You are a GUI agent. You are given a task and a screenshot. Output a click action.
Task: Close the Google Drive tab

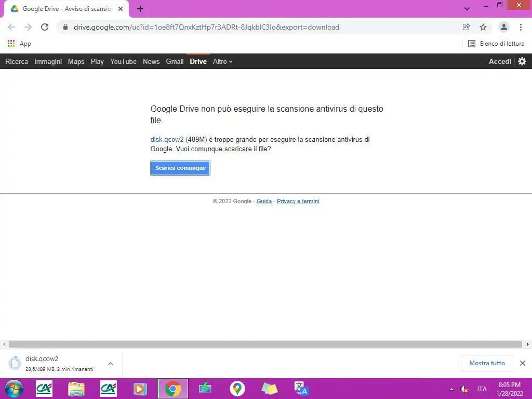pyautogui.click(x=121, y=9)
